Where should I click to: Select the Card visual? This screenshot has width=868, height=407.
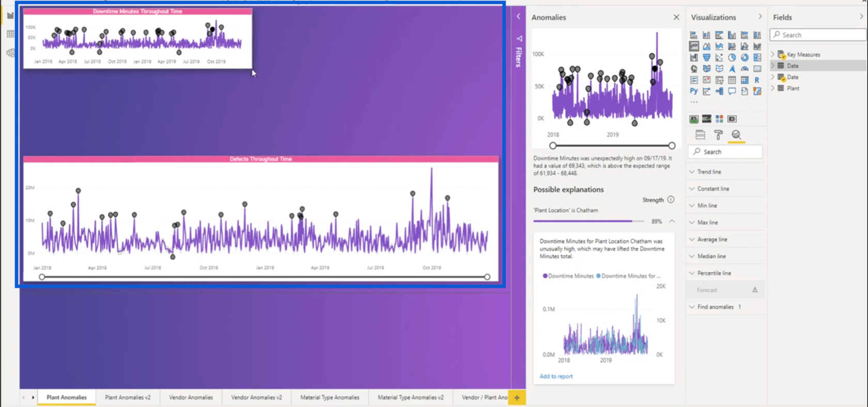click(757, 69)
